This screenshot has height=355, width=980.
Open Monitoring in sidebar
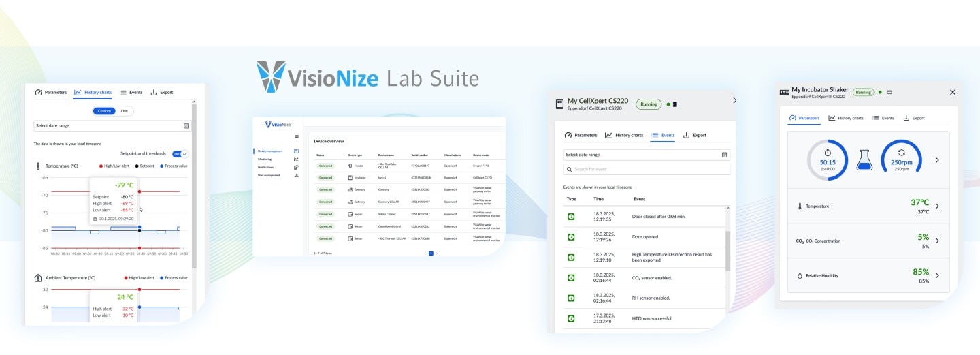(x=265, y=159)
